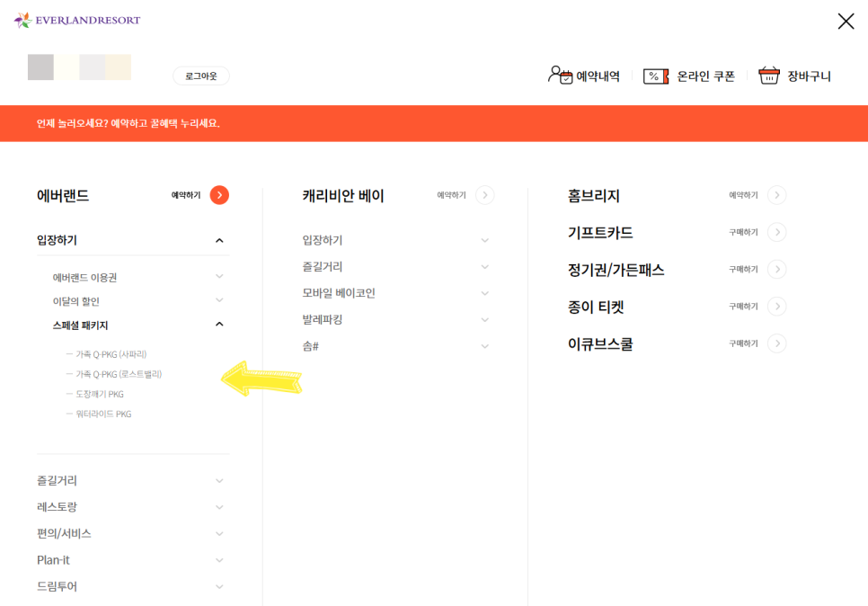Click 에버랜드 이용권 label

(x=84, y=278)
